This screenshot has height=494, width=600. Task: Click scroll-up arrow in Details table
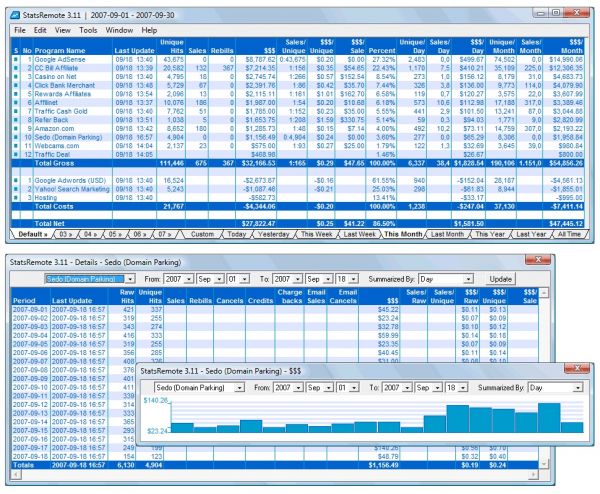point(543,292)
